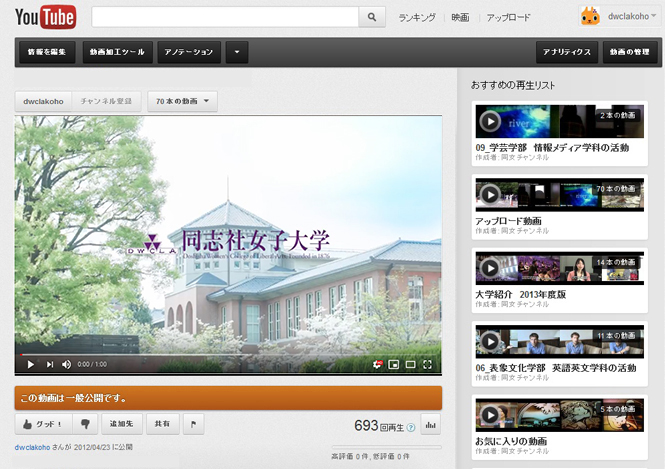665x469 pixels.
Task: Open the dropdown arrow after アノテーション
Action: click(x=237, y=52)
